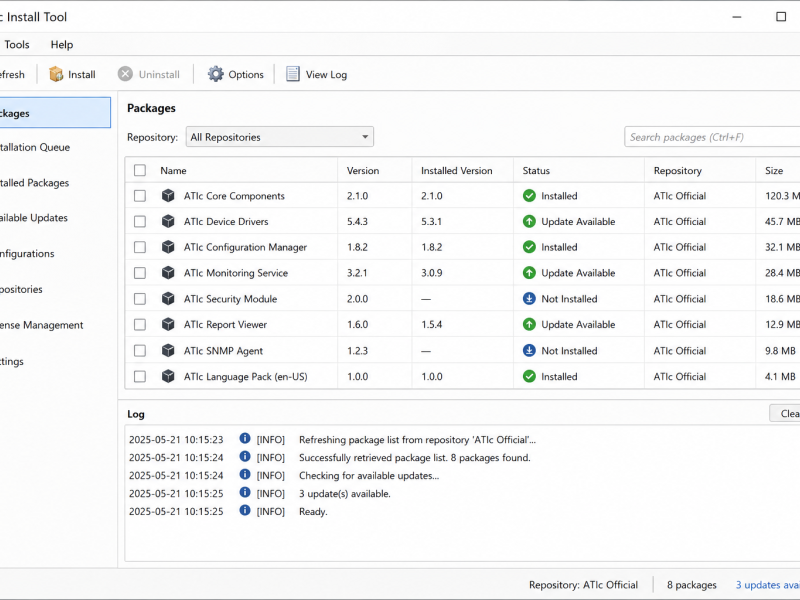800x600 pixels.
Task: Sort by the Version column header
Action: click(363, 170)
